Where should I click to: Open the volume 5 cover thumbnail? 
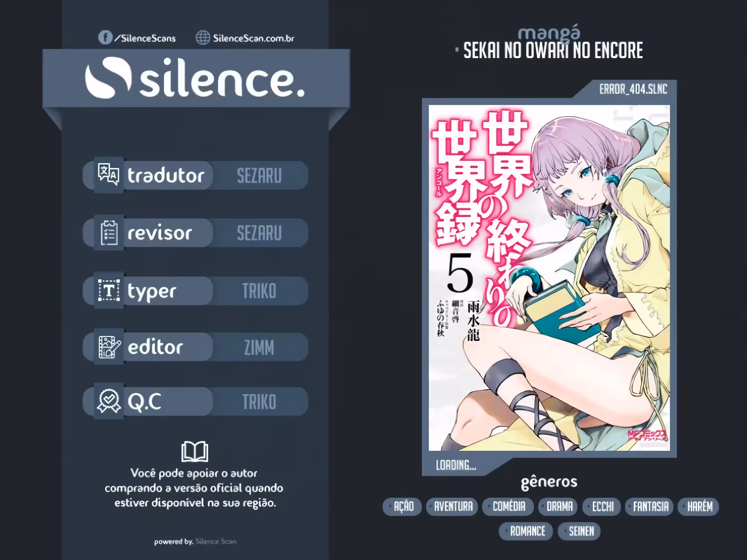(549, 278)
